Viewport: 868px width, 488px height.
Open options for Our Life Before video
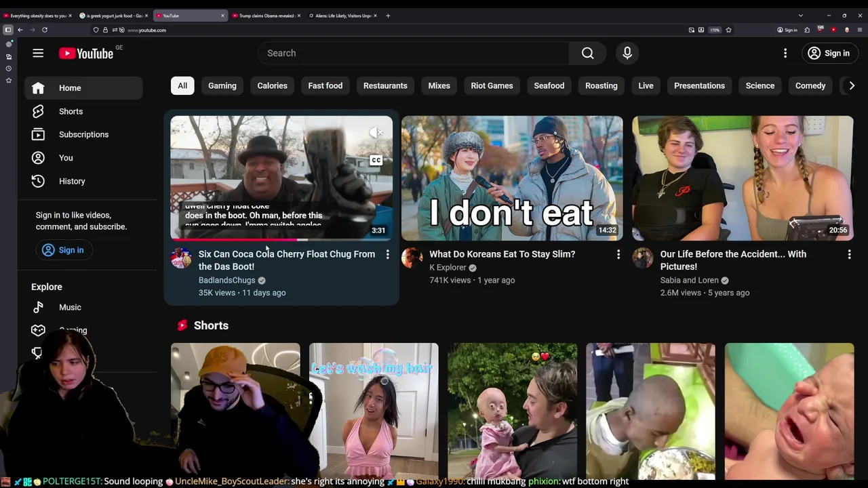849,254
